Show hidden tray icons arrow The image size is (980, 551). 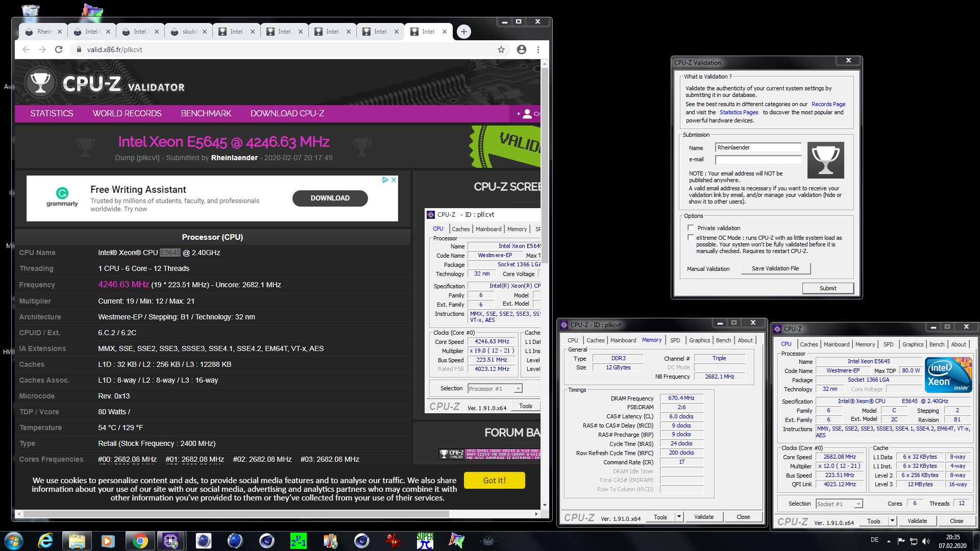coord(889,541)
